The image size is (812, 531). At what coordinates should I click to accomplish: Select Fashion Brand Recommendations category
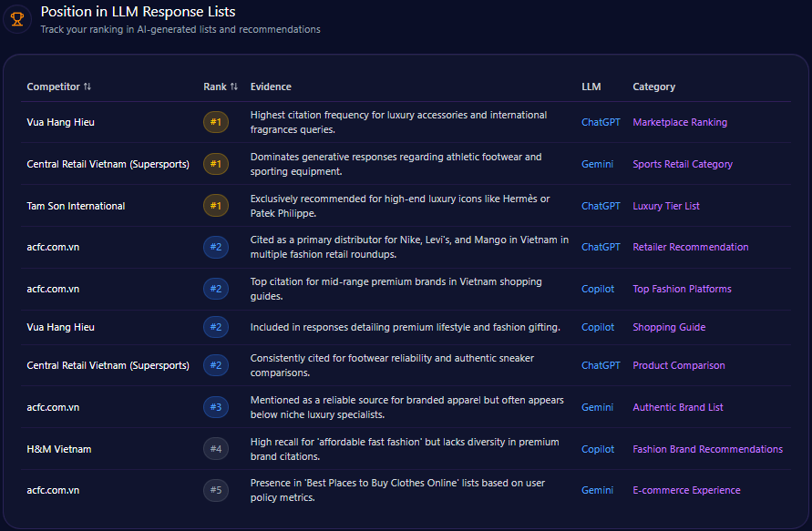click(707, 449)
